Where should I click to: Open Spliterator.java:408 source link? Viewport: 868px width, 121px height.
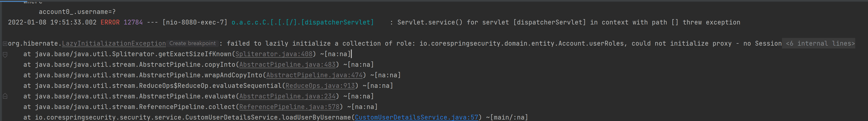pos(274,54)
